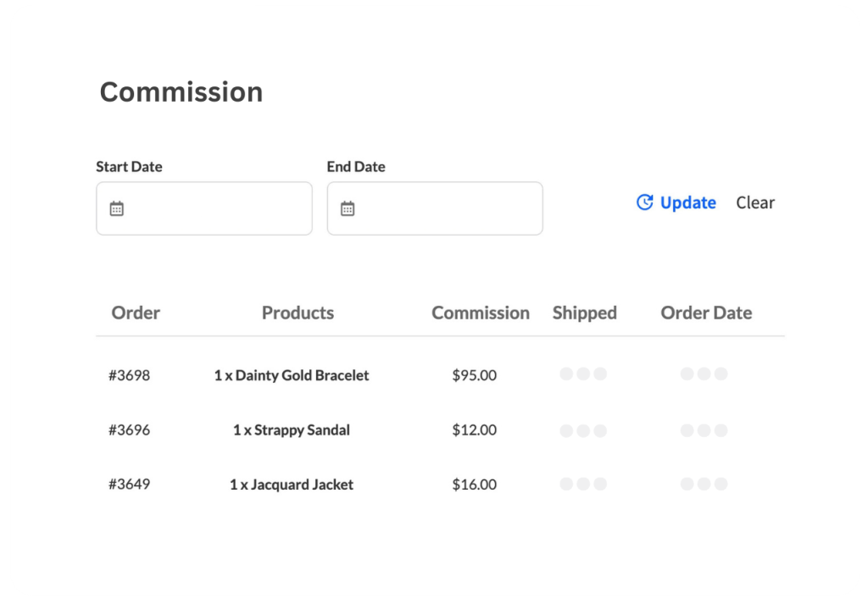Image resolution: width=868 pixels, height=604 pixels.
Task: Sort by the Order column header
Action: (x=136, y=313)
